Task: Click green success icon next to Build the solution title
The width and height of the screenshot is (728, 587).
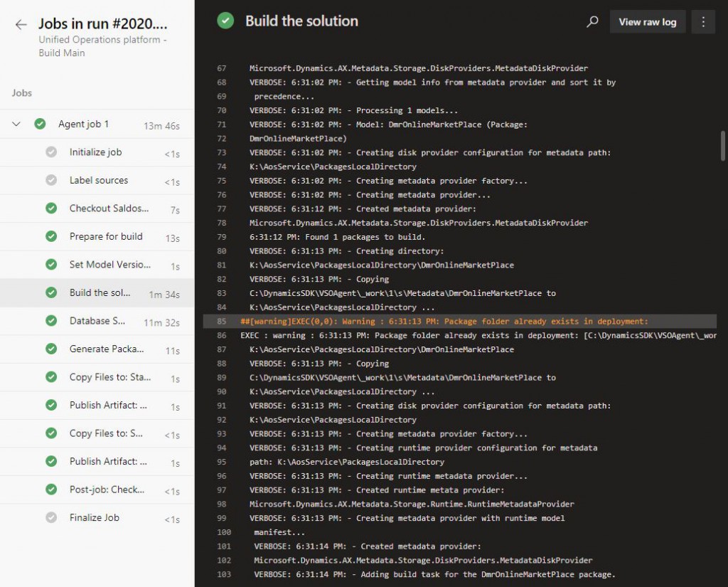Action: tap(225, 21)
